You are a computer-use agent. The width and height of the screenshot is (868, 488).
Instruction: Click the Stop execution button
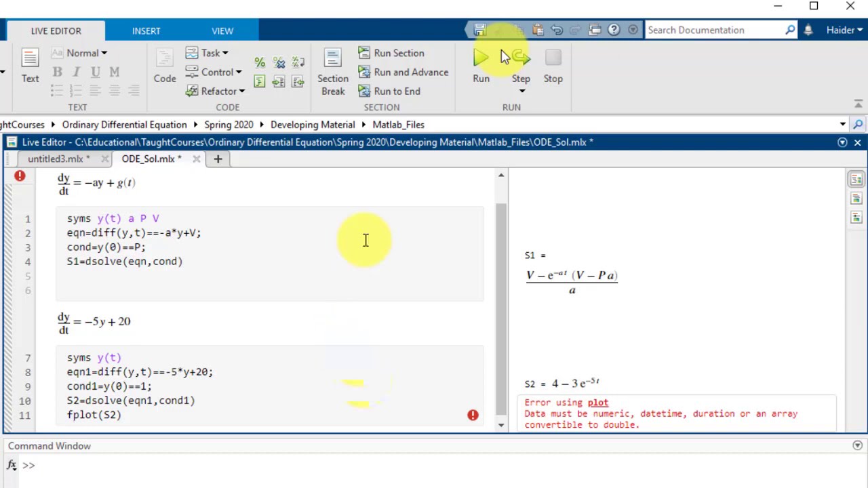(x=553, y=58)
